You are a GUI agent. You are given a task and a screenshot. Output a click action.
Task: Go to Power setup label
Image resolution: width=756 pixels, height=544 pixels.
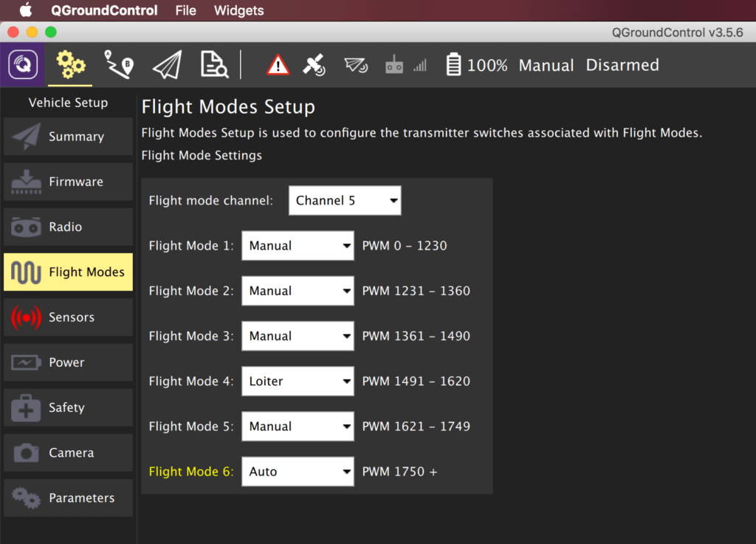click(x=66, y=362)
